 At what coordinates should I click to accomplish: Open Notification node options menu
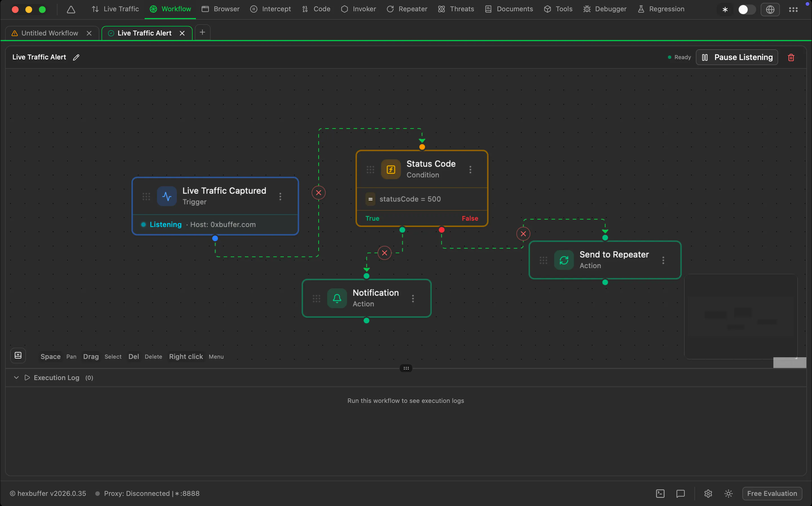tap(413, 299)
